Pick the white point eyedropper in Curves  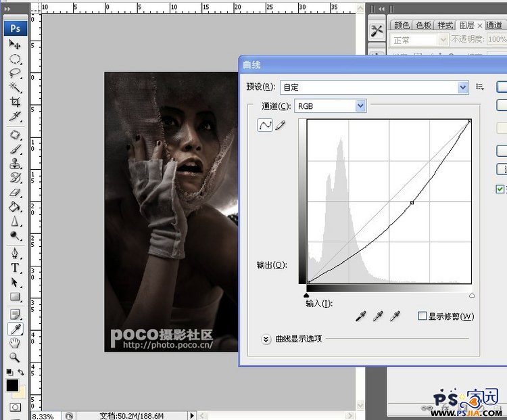click(395, 316)
